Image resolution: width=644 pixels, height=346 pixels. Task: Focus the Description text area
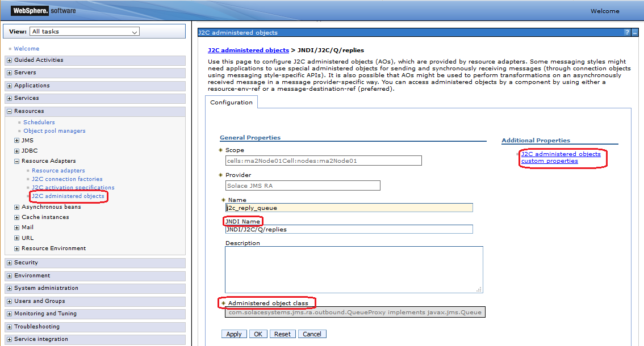click(x=353, y=269)
